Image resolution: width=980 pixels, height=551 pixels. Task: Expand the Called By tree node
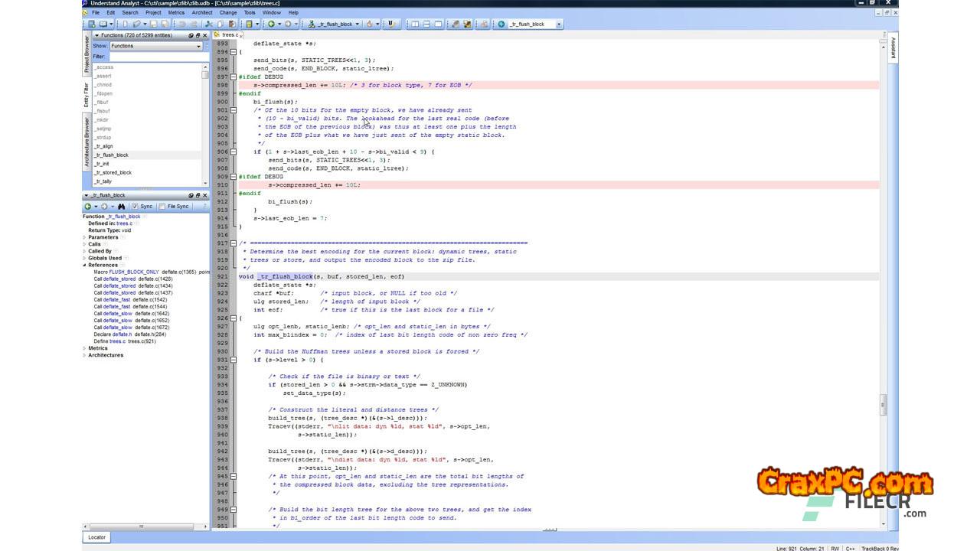pyautogui.click(x=84, y=251)
